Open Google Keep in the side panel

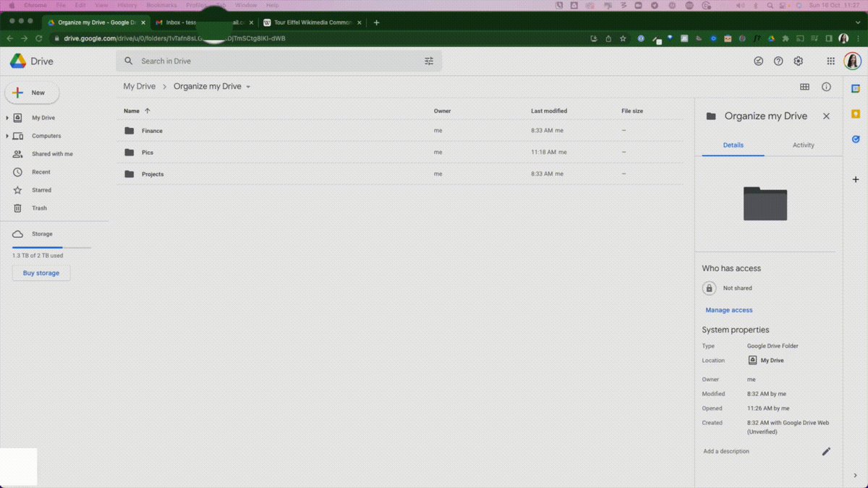856,114
